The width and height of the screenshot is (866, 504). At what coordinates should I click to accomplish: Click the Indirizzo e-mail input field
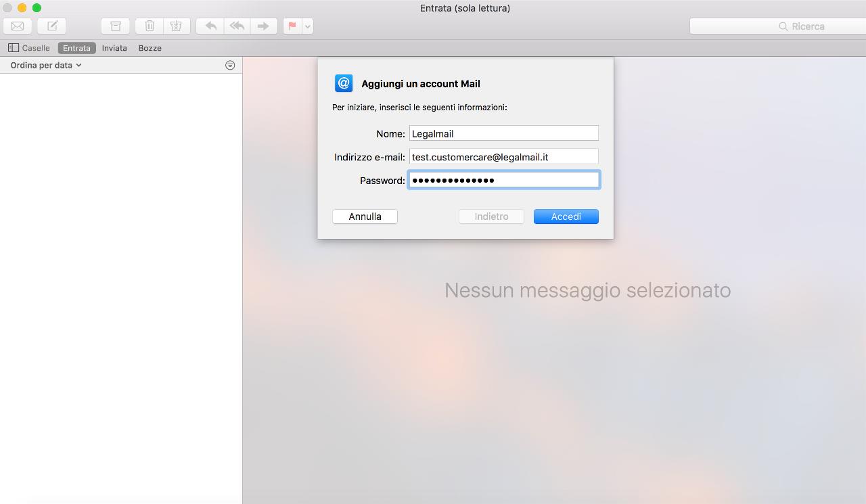coord(503,157)
